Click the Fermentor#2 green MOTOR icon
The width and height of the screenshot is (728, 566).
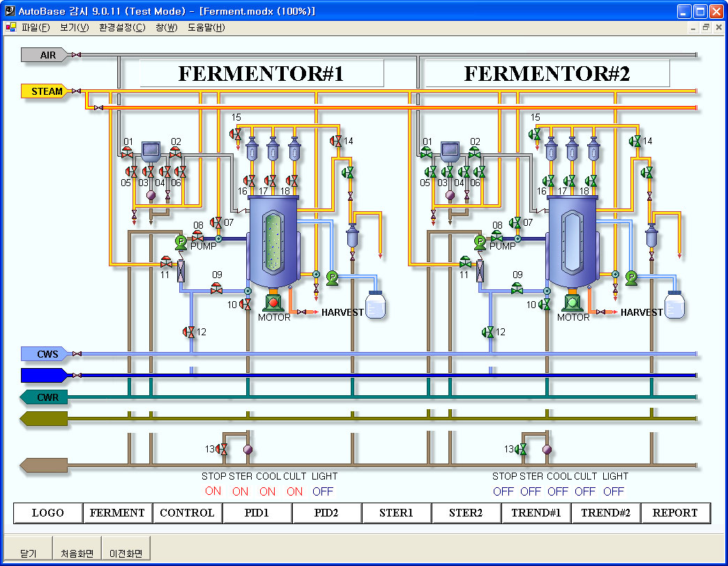(x=572, y=302)
